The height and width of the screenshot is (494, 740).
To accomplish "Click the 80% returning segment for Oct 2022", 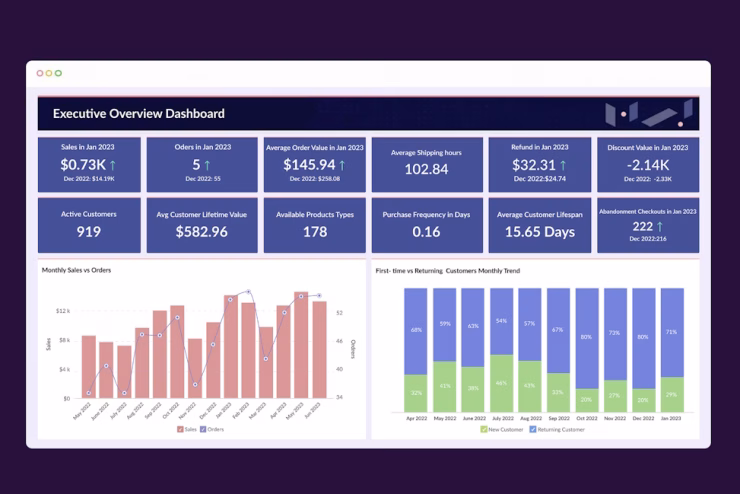I will point(587,338).
